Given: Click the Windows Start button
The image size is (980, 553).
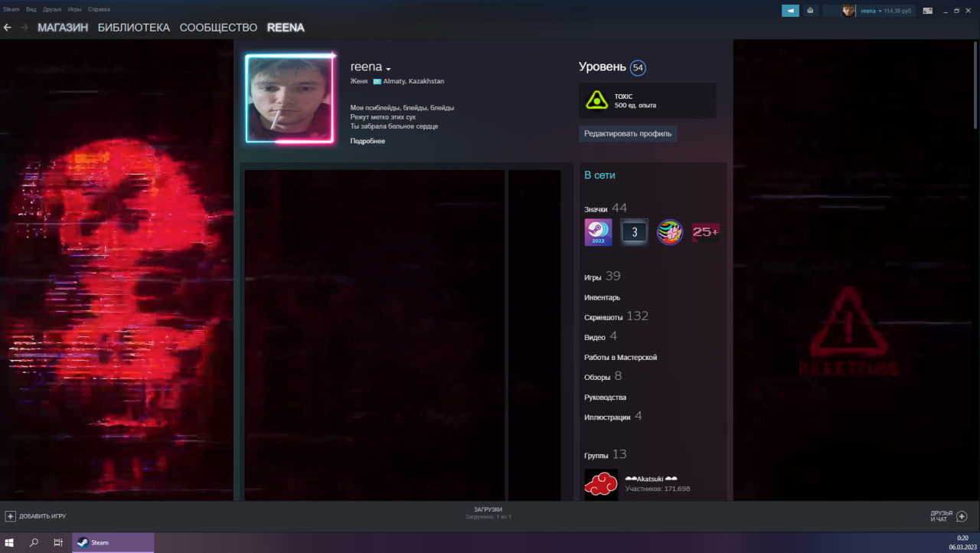Looking at the screenshot, I should [x=9, y=542].
